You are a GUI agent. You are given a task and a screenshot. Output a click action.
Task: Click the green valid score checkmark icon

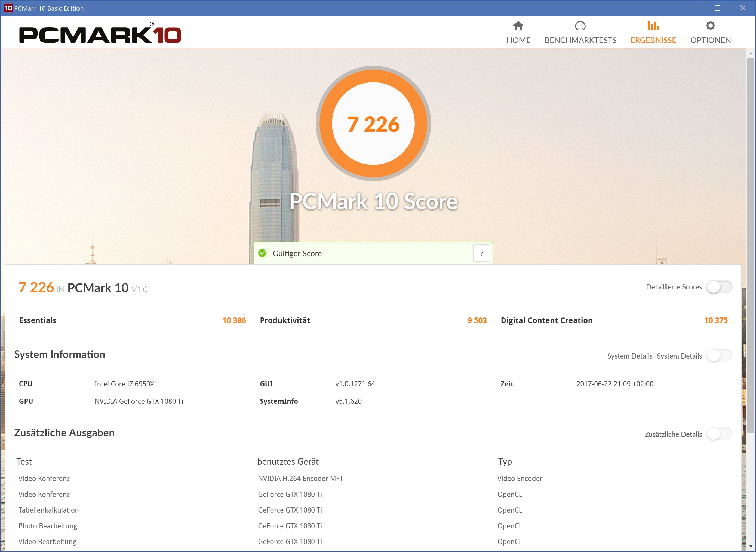click(263, 253)
